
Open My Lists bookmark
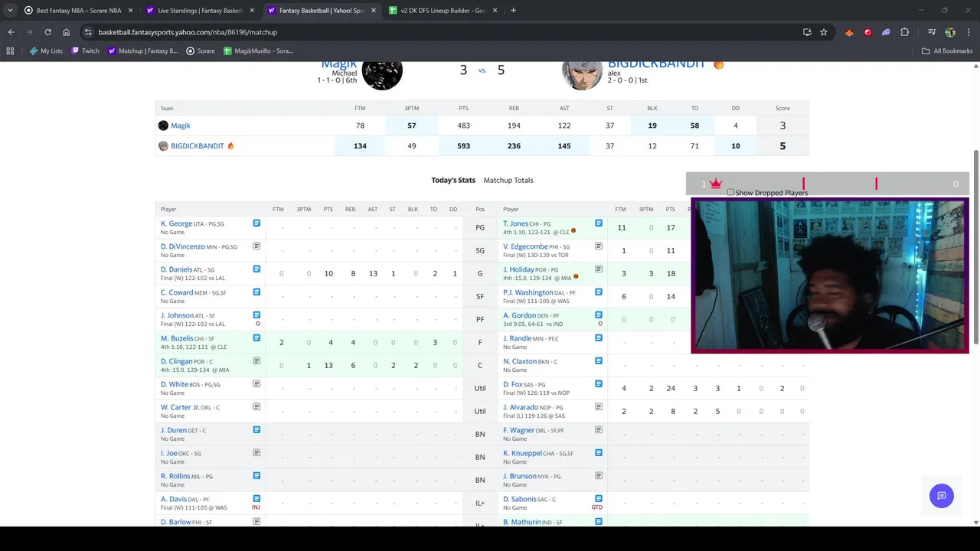pos(46,51)
